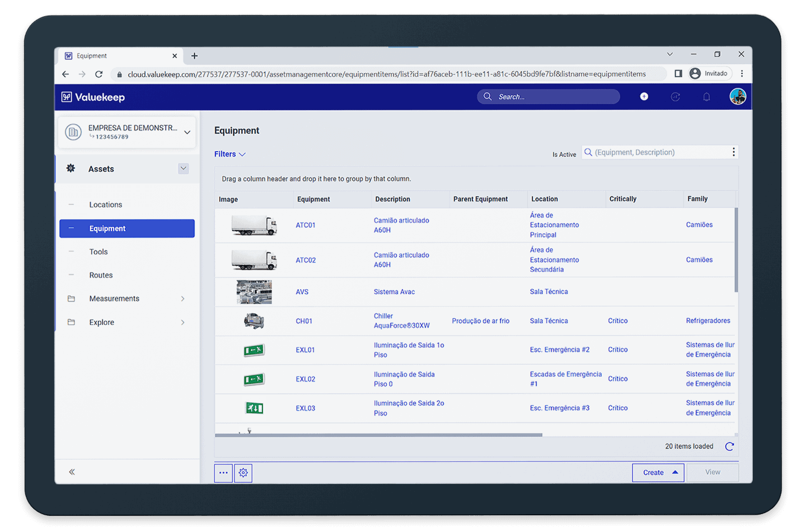Select Tools in the sidebar menu
Screen dimensions: 806x532
point(99,252)
